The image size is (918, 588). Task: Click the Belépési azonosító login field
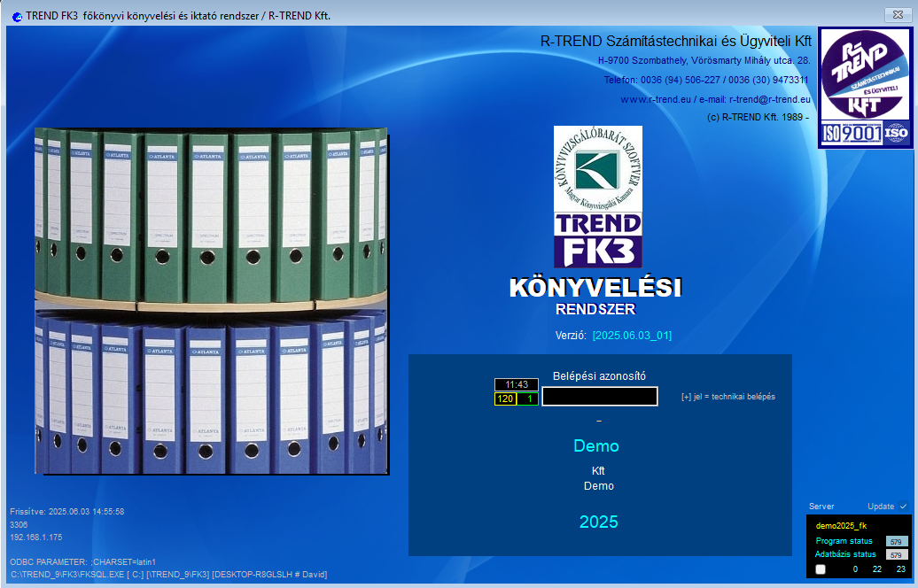[x=599, y=397]
